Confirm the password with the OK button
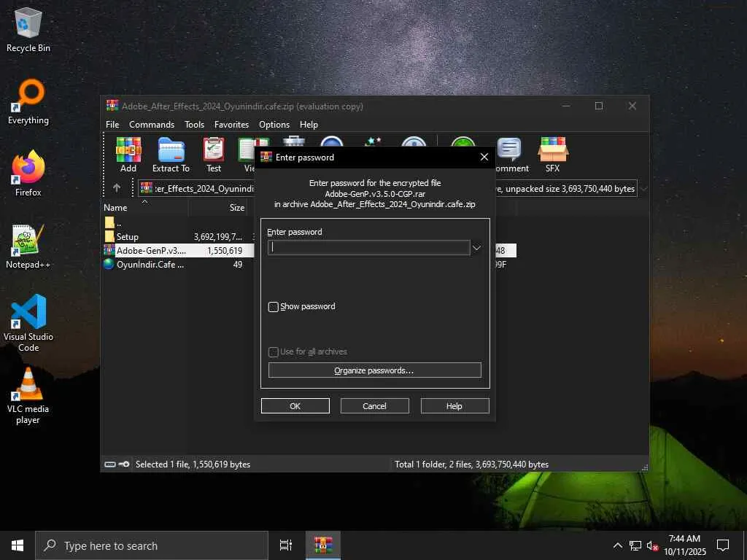 [x=295, y=405]
